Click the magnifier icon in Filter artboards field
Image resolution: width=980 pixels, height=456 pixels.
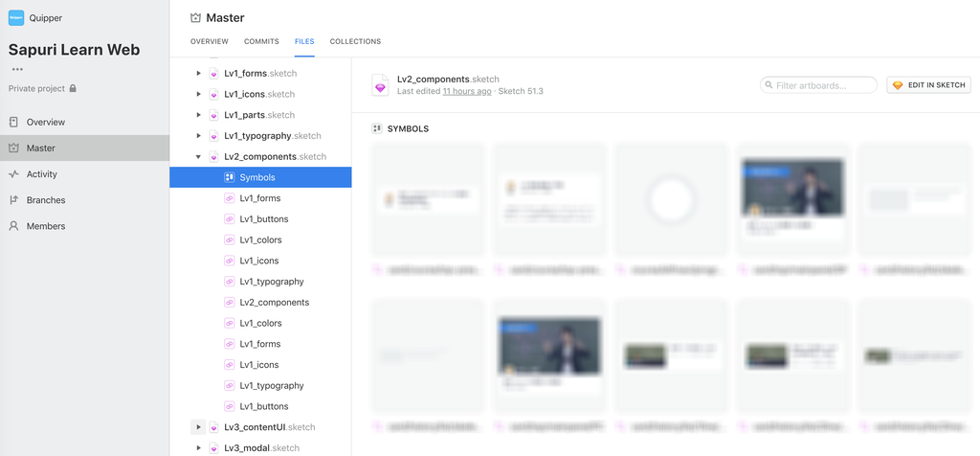(x=769, y=85)
